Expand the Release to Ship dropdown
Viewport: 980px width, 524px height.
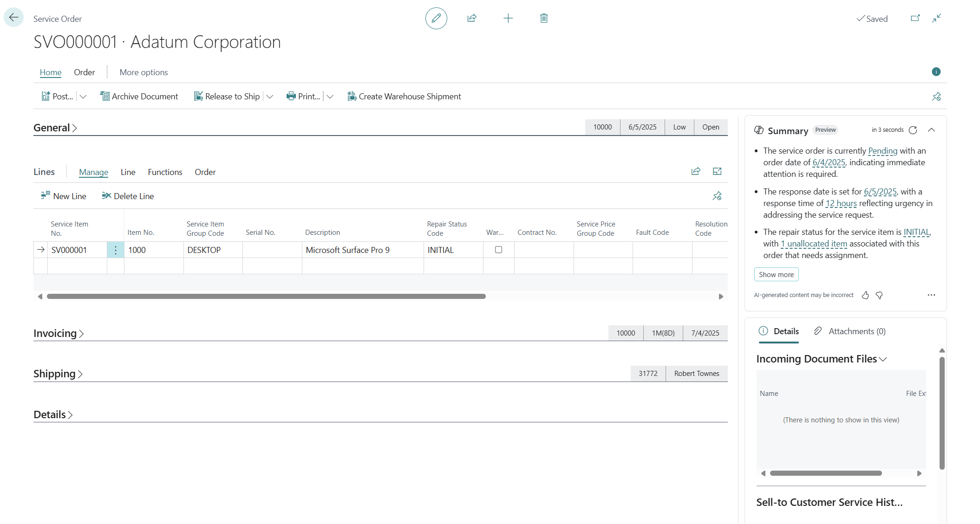pos(270,97)
